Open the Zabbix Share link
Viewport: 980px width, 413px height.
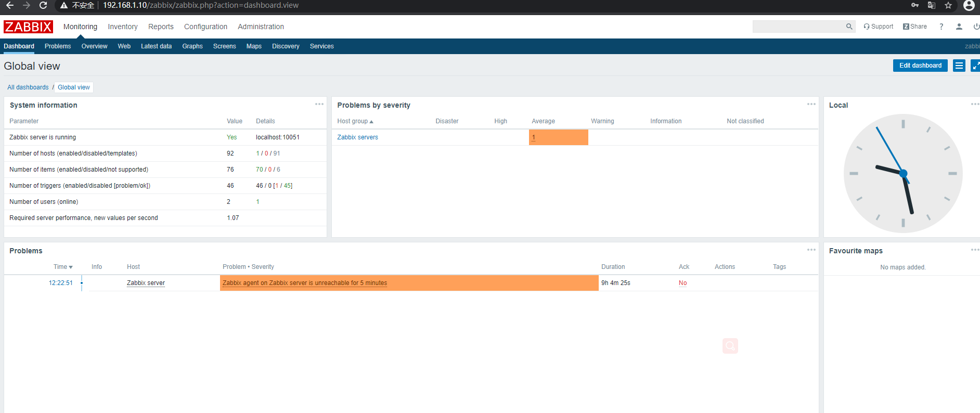[915, 27]
